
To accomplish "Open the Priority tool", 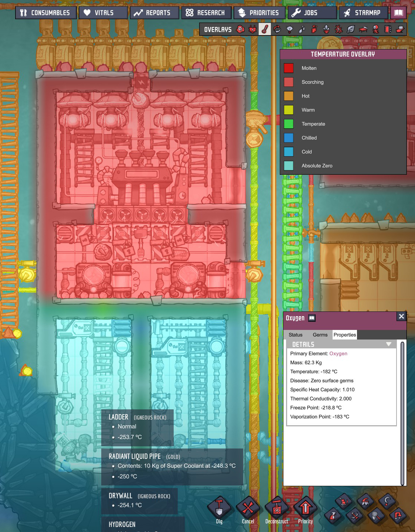I will (x=305, y=508).
